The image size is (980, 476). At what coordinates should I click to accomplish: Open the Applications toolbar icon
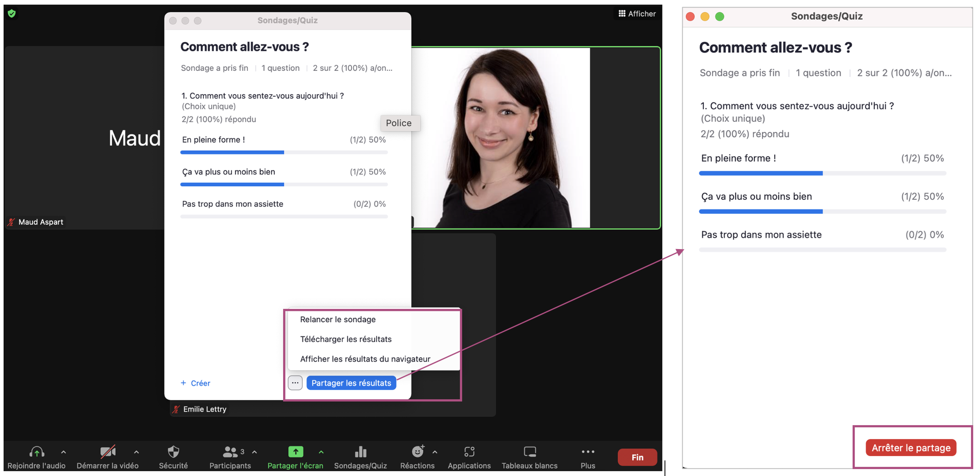click(469, 452)
